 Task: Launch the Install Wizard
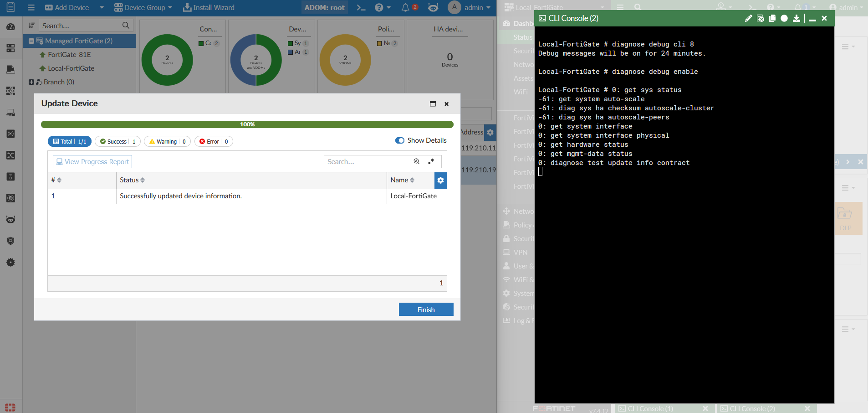209,8
